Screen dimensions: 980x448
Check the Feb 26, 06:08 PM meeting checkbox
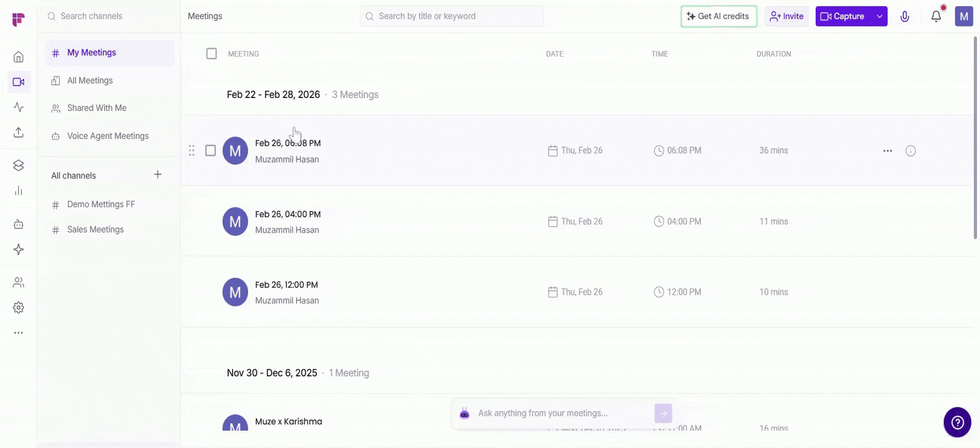click(x=210, y=151)
